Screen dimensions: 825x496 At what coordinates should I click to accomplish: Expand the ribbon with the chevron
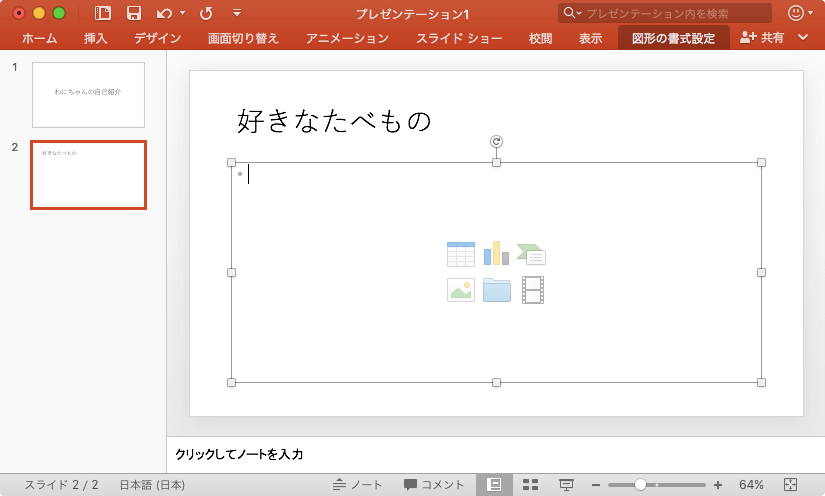pyautogui.click(x=803, y=37)
